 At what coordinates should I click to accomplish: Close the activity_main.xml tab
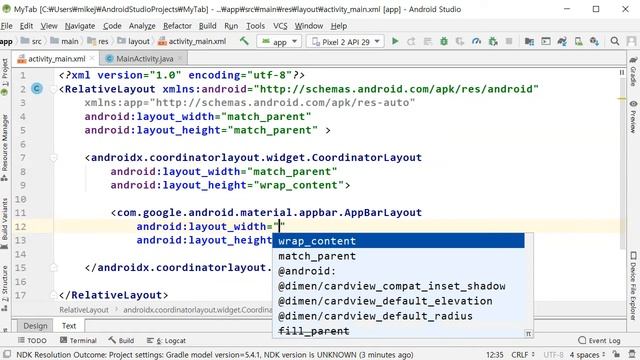pyautogui.click(x=92, y=59)
